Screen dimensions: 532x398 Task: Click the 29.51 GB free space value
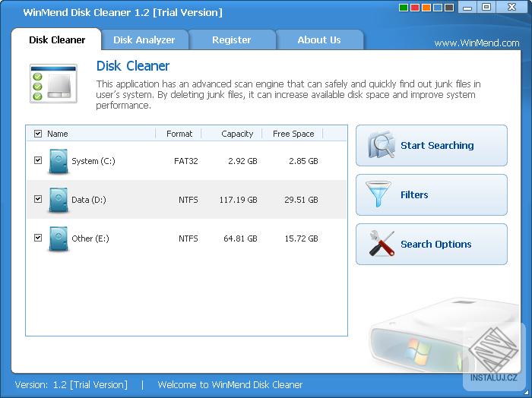click(x=301, y=200)
